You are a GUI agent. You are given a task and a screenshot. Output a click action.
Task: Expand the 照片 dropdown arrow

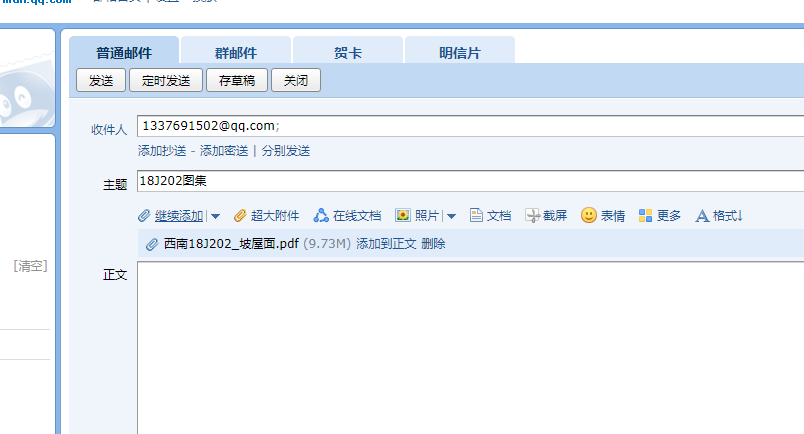coord(451,216)
